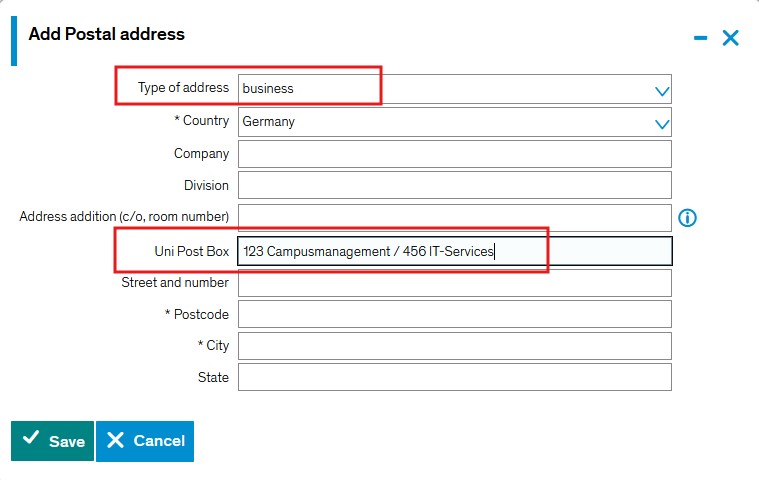The image size is (759, 480).
Task: Cancel adding the postal address
Action: [145, 441]
